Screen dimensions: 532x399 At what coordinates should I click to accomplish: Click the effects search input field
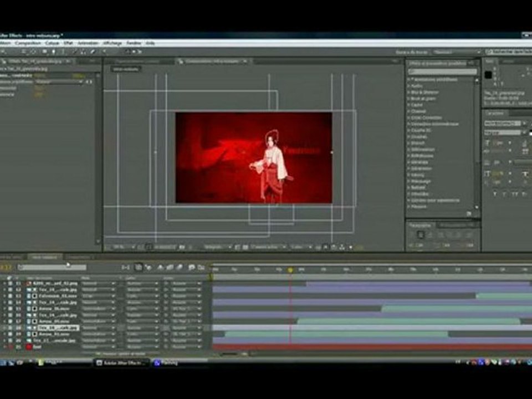(x=442, y=71)
